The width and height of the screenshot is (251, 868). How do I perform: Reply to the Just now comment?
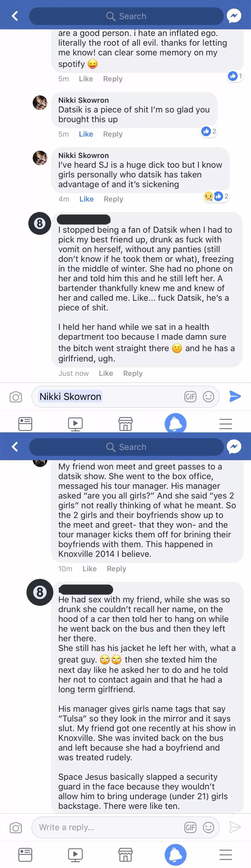(133, 373)
